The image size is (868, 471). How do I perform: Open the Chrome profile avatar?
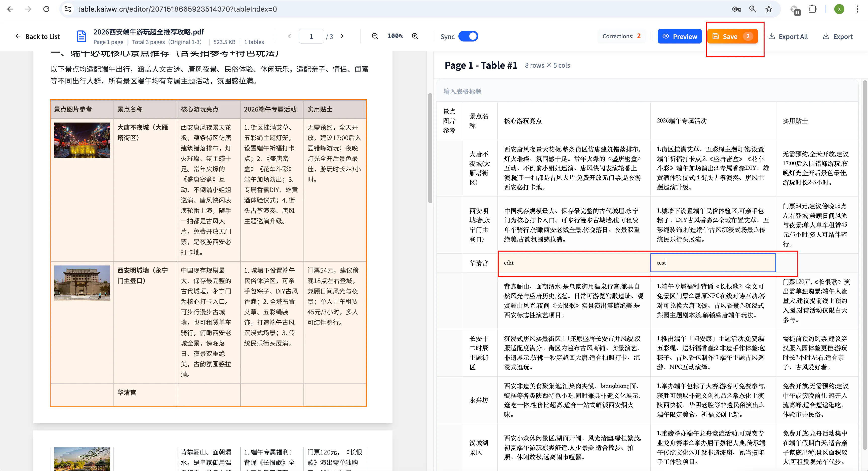[839, 9]
